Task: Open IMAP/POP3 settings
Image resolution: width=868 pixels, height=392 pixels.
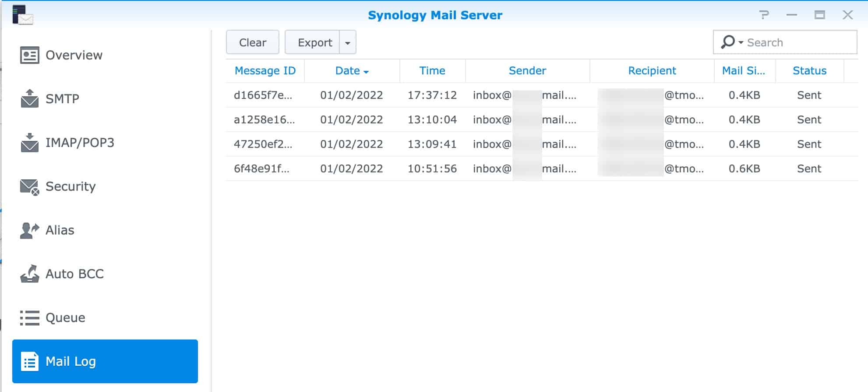Action: [105, 143]
